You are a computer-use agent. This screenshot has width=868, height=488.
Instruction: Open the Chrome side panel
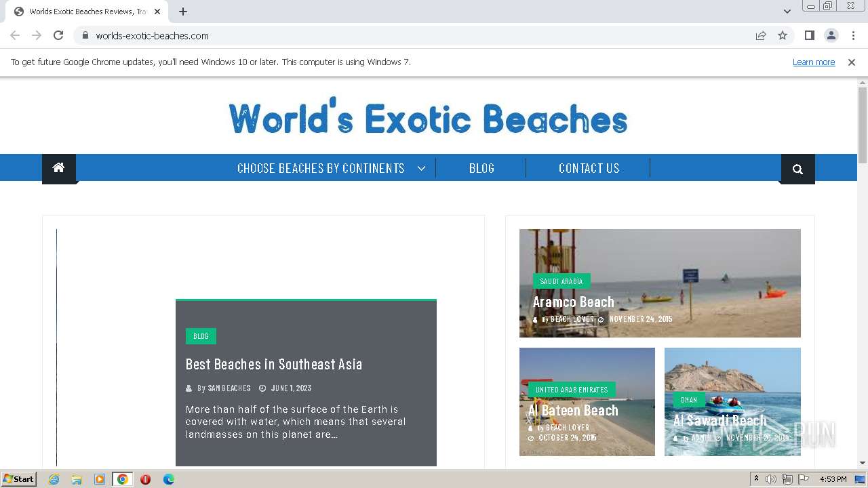point(809,35)
